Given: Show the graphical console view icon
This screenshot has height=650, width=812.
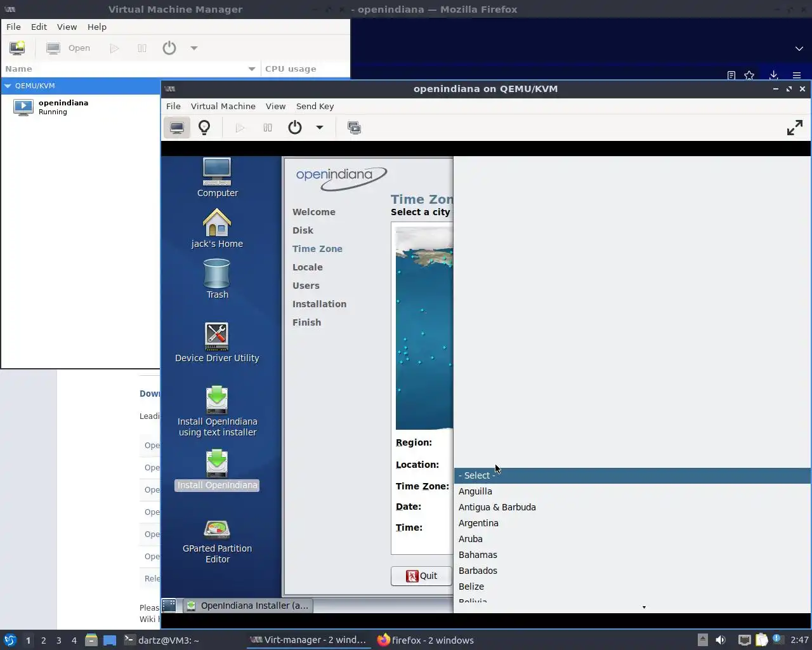Looking at the screenshot, I should coord(177,128).
